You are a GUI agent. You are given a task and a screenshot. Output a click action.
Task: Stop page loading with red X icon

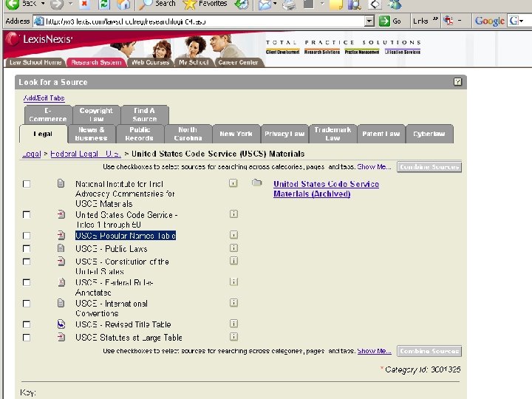84,4
